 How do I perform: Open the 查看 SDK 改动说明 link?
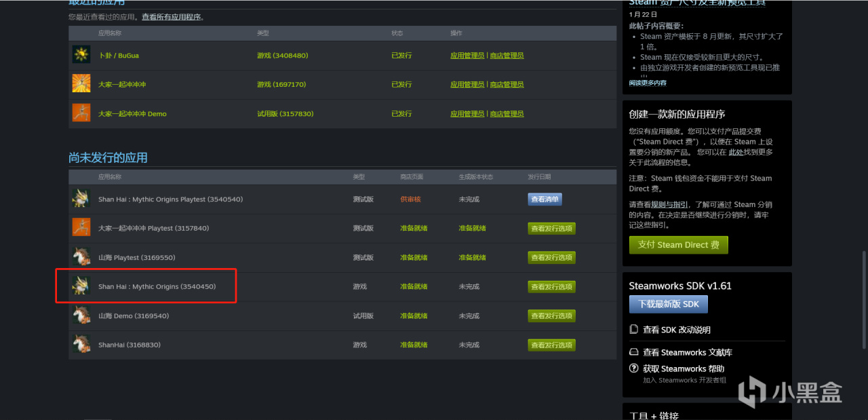[677, 330]
